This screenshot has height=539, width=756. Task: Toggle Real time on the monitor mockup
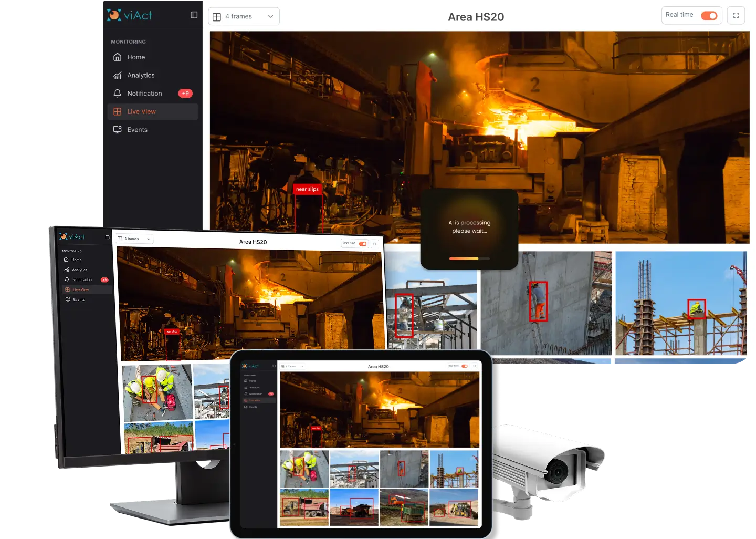363,244
